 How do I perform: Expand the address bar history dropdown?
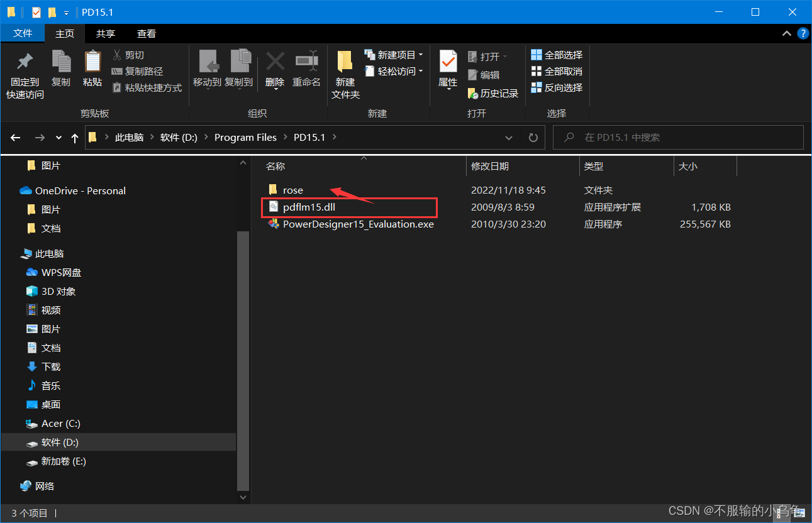point(509,137)
